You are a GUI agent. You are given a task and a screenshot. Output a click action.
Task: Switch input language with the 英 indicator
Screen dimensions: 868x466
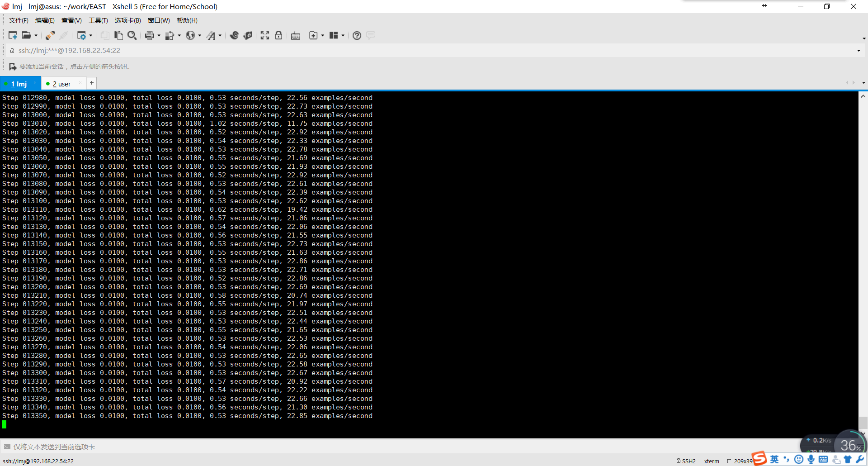(x=774, y=459)
